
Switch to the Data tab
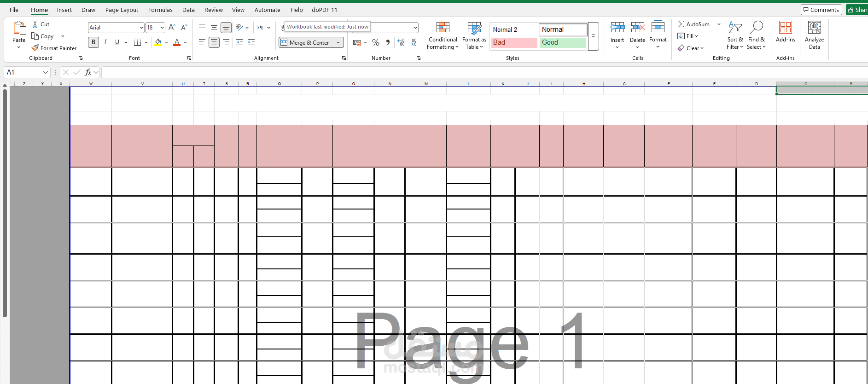click(188, 10)
